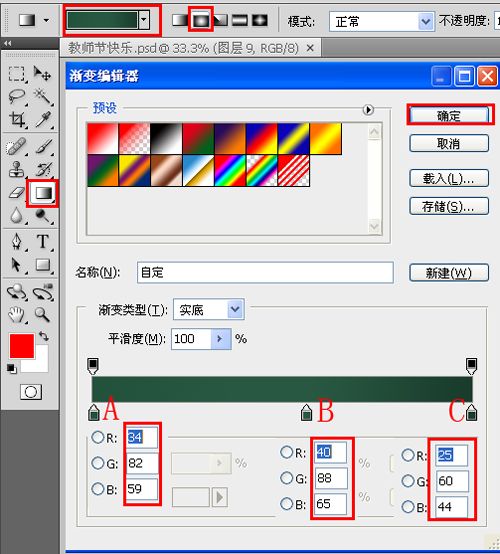500x554 pixels.
Task: Choose radial gradient style
Action: [200, 20]
